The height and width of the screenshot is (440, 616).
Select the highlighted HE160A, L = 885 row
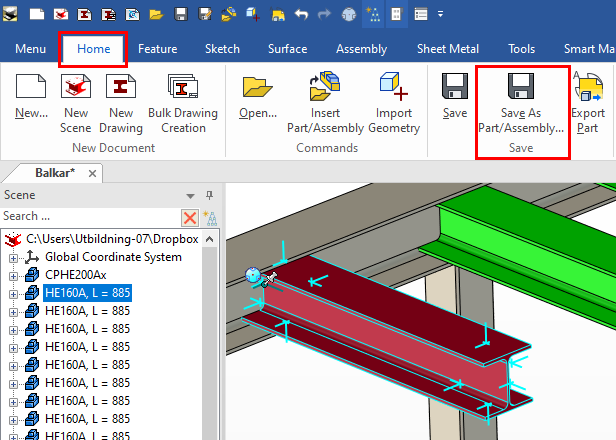pos(87,293)
